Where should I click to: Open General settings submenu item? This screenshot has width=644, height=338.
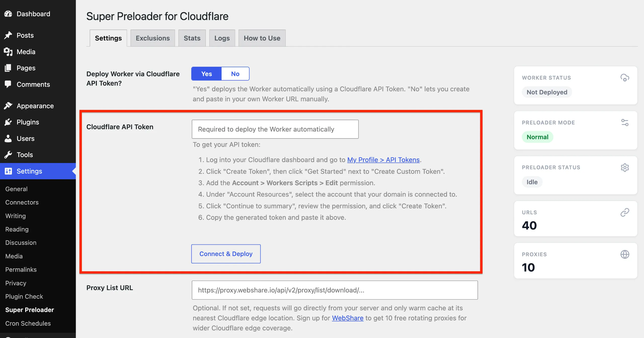click(x=16, y=189)
